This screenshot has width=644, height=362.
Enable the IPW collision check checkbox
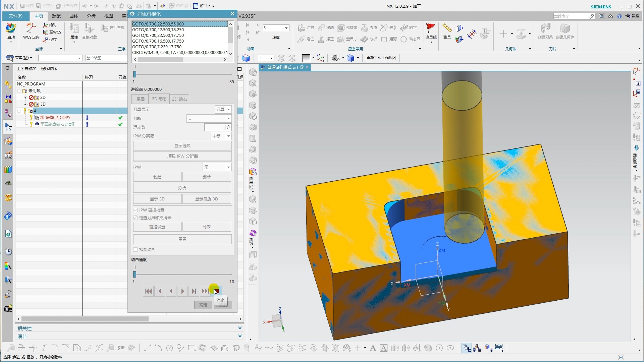pyautogui.click(x=136, y=210)
